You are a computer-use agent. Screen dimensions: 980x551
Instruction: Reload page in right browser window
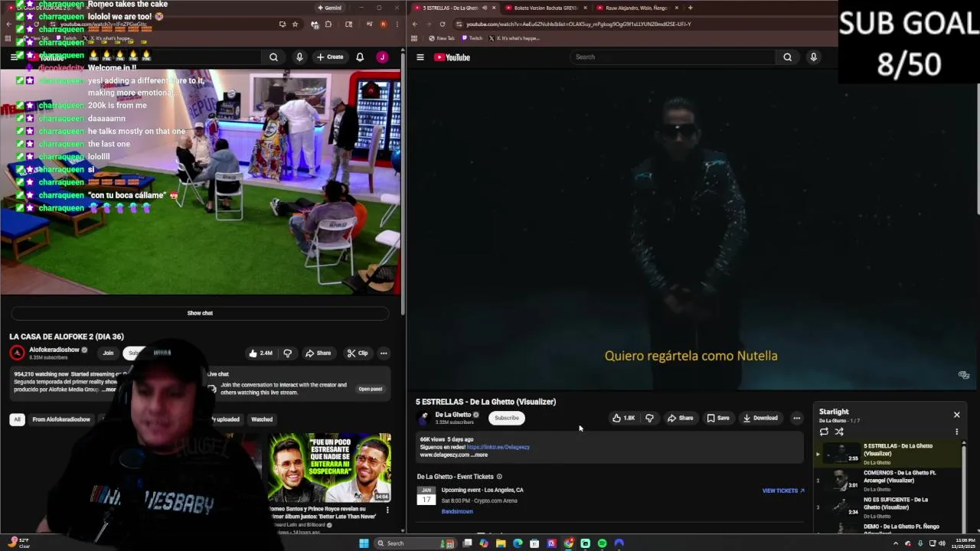point(443,24)
